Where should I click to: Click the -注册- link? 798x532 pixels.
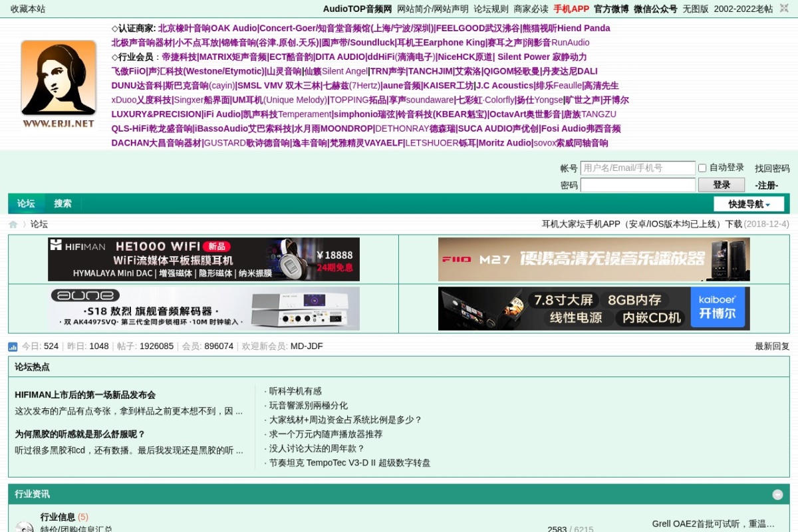[767, 186]
